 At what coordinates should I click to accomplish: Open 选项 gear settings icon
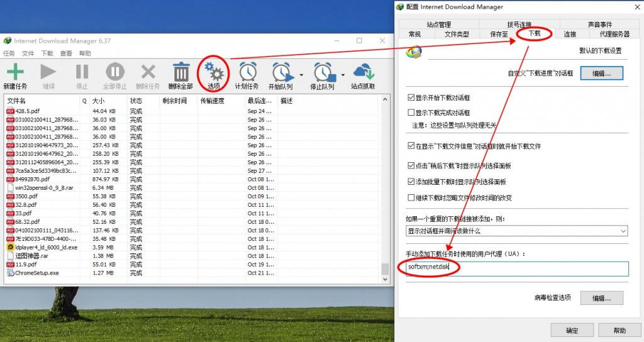point(214,72)
